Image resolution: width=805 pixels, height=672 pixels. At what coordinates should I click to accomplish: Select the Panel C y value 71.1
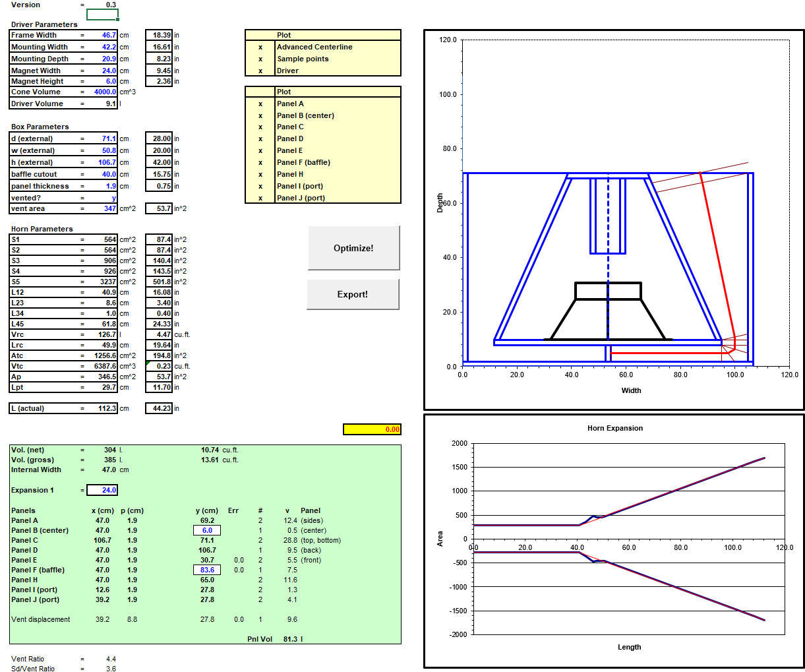[x=207, y=540]
